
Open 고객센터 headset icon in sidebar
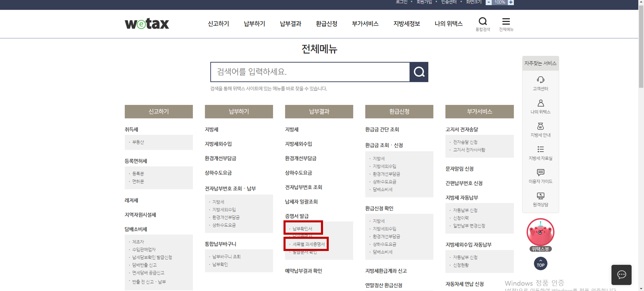[x=540, y=80]
